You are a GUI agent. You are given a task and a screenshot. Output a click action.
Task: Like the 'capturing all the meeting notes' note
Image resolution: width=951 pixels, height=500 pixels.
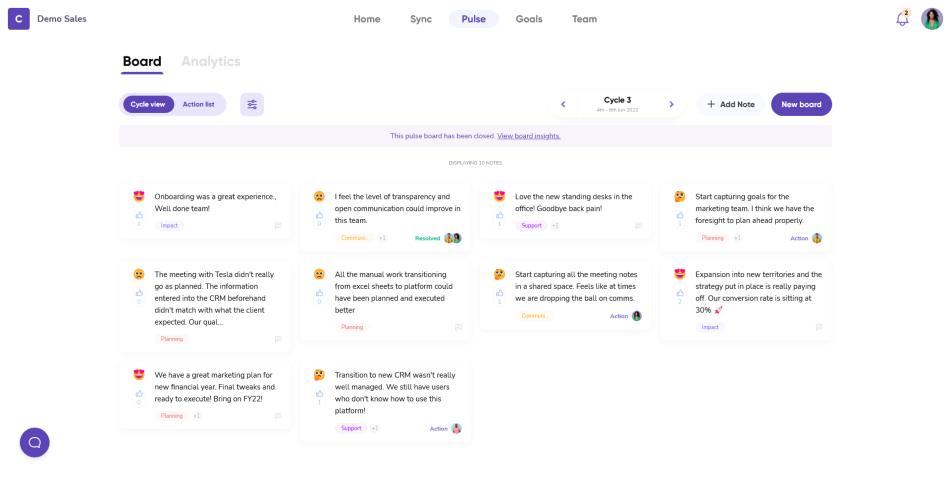click(499, 293)
